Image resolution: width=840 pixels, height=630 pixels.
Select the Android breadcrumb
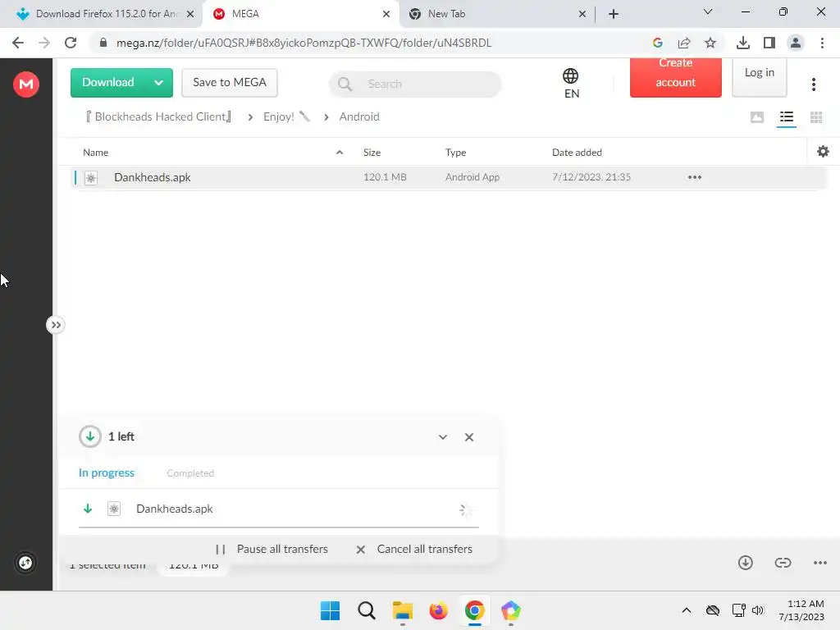[359, 116]
